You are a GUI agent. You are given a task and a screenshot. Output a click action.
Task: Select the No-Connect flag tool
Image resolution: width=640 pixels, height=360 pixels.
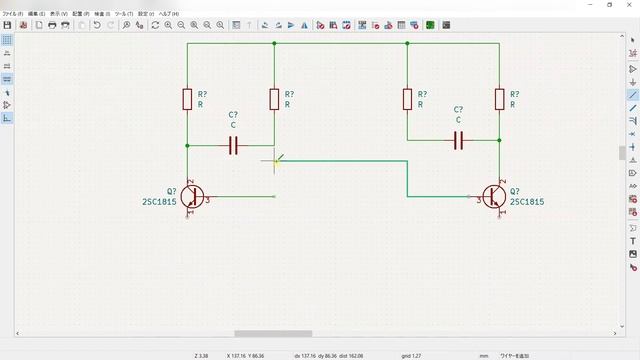[x=633, y=134]
